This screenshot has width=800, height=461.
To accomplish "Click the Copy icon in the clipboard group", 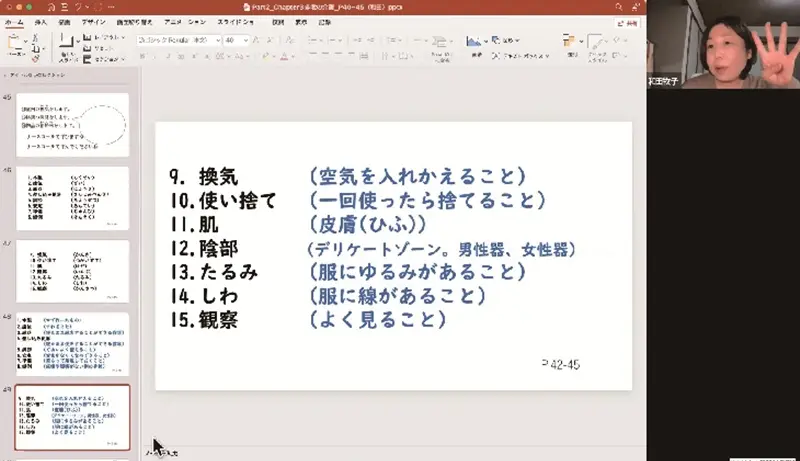I will pyautogui.click(x=35, y=49).
